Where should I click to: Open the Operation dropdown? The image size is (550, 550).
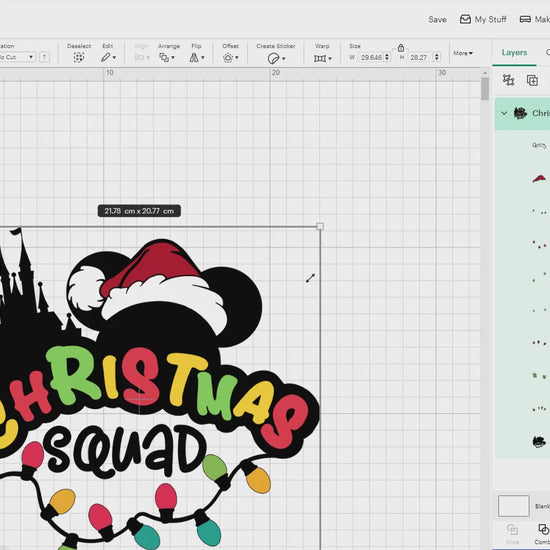tap(18, 57)
